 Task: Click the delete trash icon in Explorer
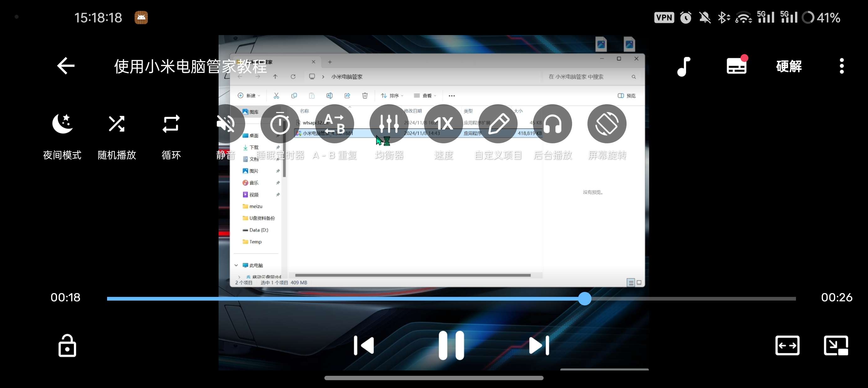tap(365, 96)
